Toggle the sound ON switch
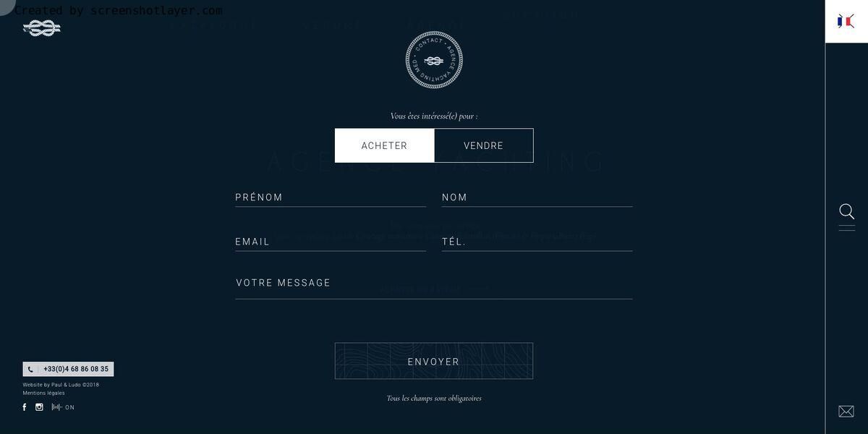This screenshot has height=434, width=868. point(63,407)
